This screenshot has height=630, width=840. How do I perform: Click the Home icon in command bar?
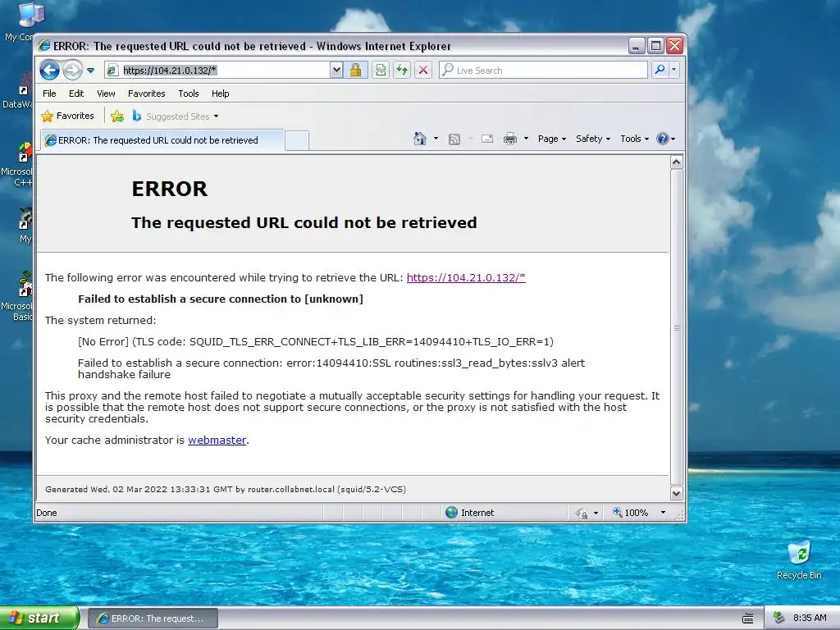coord(420,139)
